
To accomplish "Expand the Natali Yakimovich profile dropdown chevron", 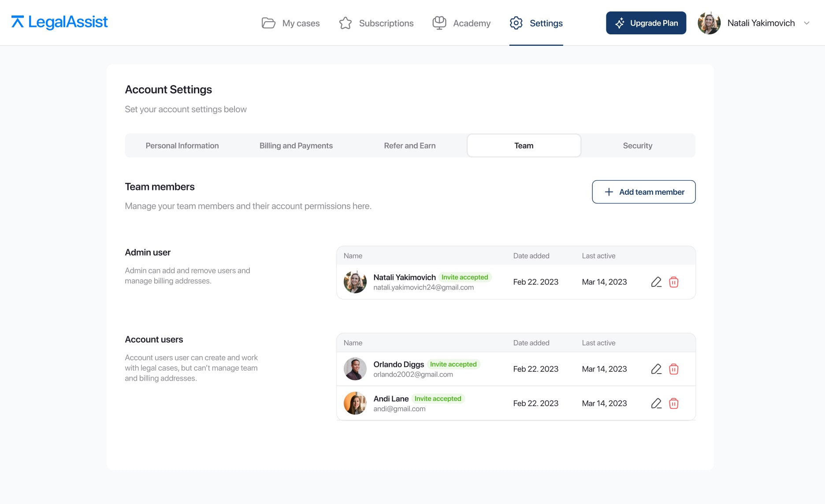I will [806, 23].
